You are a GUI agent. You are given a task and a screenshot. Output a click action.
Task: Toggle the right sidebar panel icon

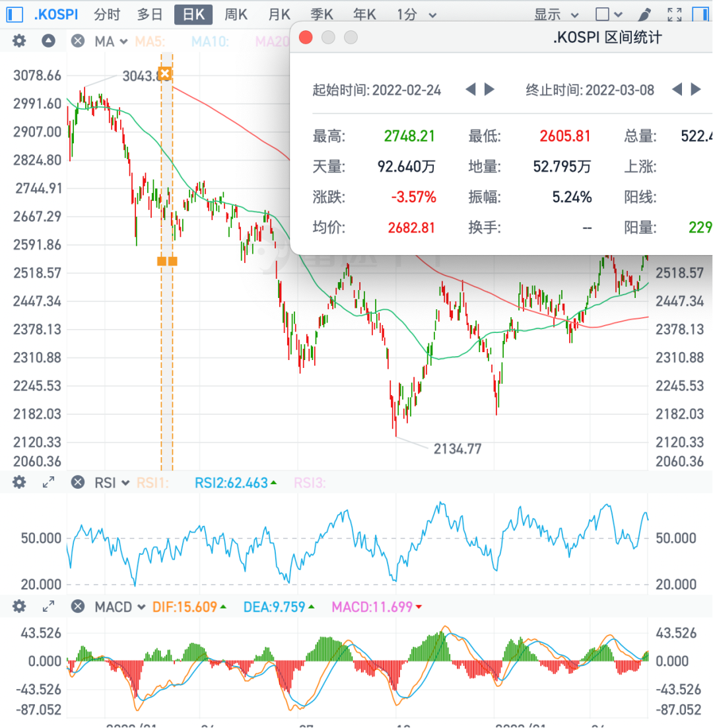tap(701, 15)
